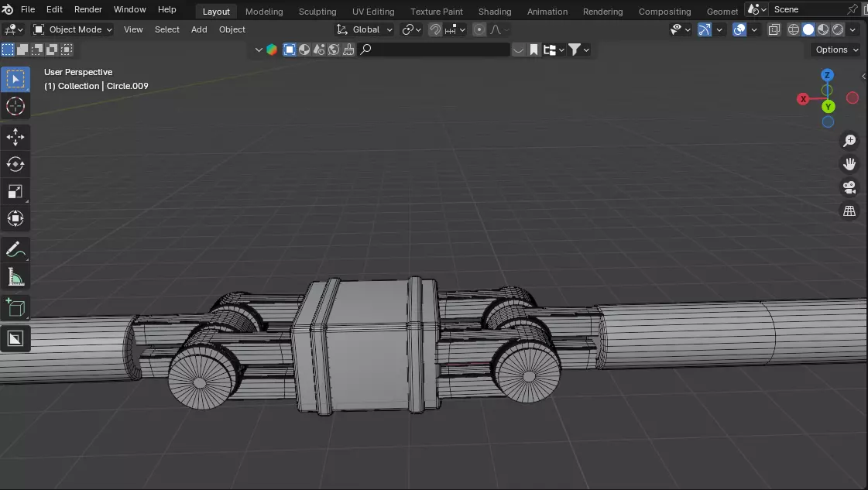Open the Render menu
This screenshot has height=490, width=868.
coord(88,9)
